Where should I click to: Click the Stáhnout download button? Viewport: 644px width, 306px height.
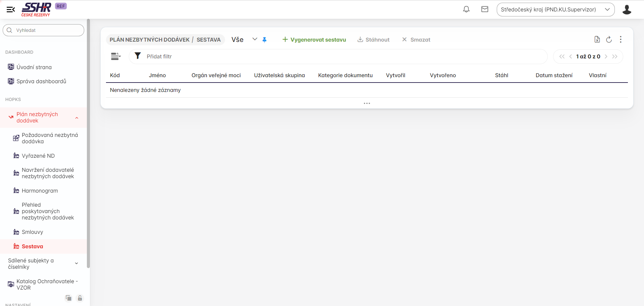[x=373, y=40]
